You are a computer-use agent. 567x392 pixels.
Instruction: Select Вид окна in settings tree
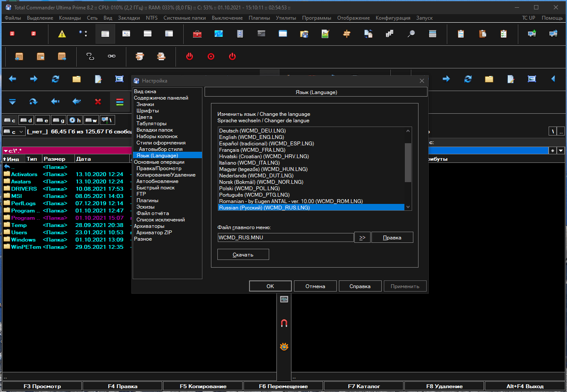pyautogui.click(x=145, y=91)
